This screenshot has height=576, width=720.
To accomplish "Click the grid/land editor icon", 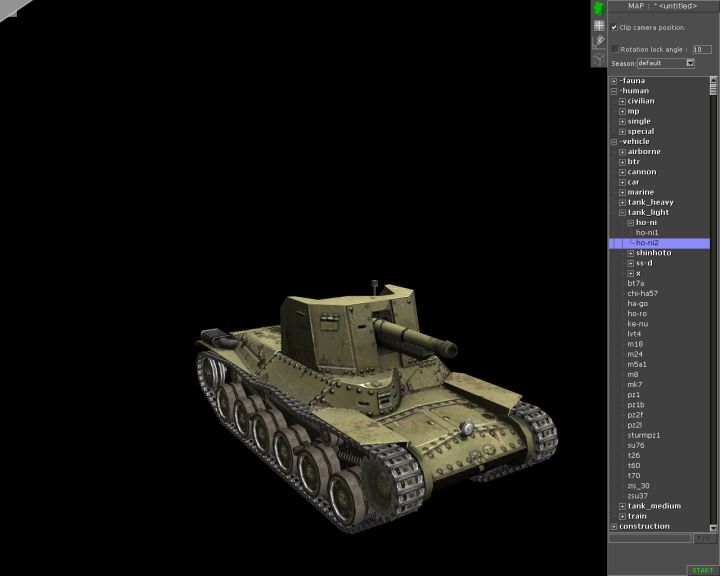I will click(598, 25).
